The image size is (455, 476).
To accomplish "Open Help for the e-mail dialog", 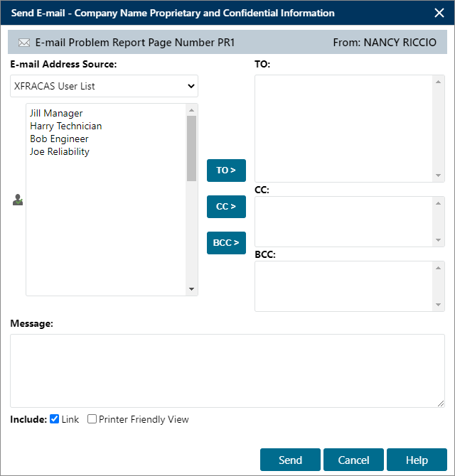I will (x=417, y=460).
